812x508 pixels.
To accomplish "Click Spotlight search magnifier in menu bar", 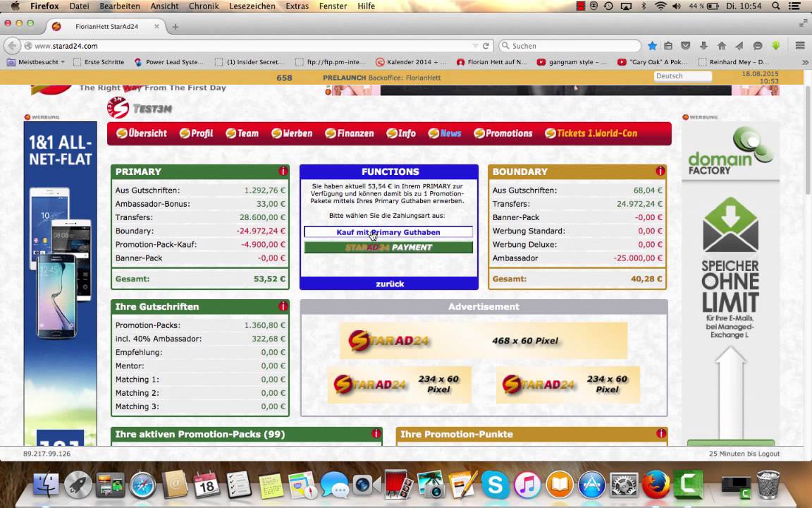I will 776,6.
